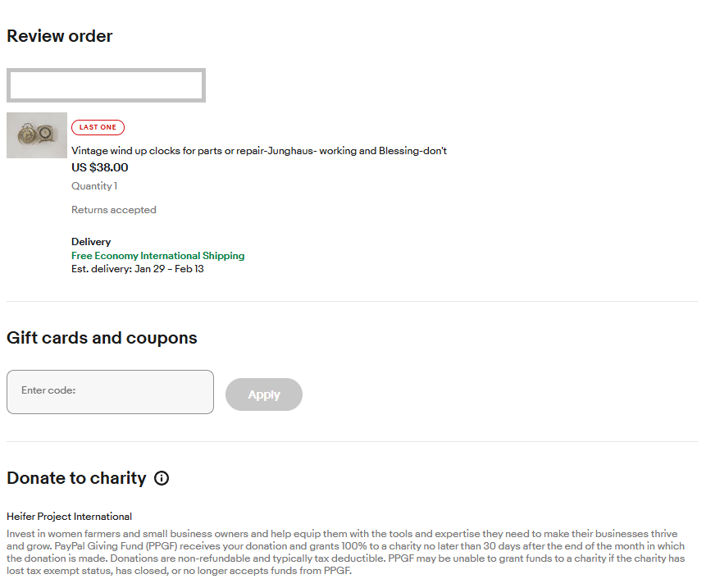This screenshot has width=706, height=588.
Task: Click the vintage clocks product thumbnail
Action: point(37,135)
